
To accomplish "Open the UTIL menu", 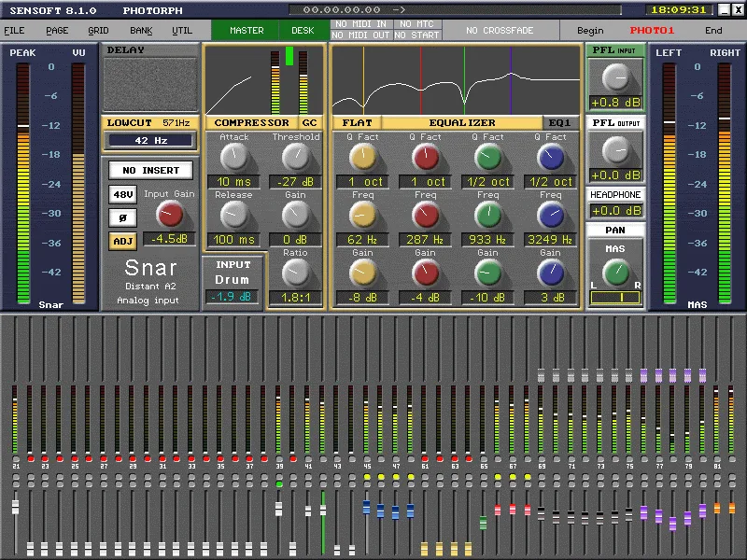I will click(x=182, y=31).
